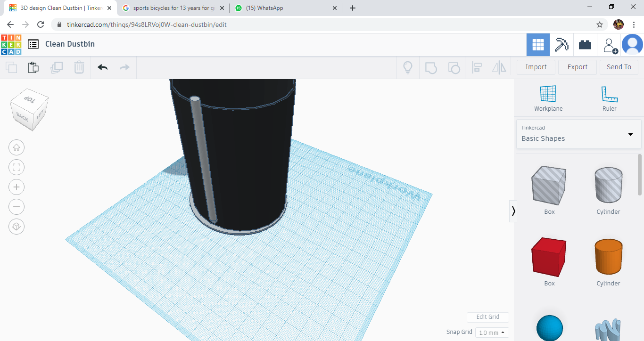Click the Align tool icon

coord(477,67)
